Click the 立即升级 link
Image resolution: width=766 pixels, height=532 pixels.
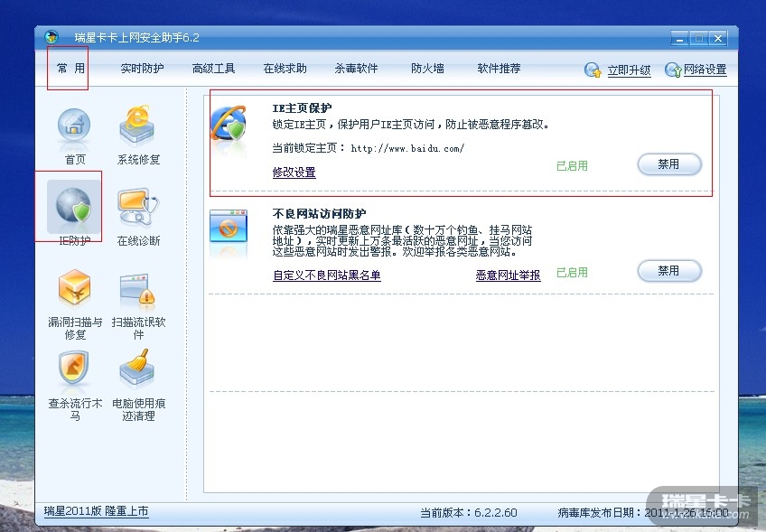[x=629, y=70]
